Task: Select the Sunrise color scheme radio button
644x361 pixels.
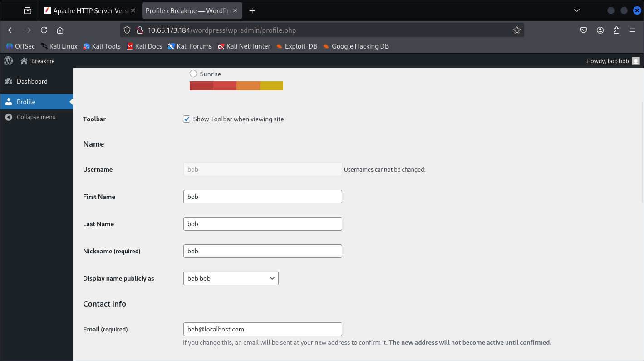Action: (193, 74)
